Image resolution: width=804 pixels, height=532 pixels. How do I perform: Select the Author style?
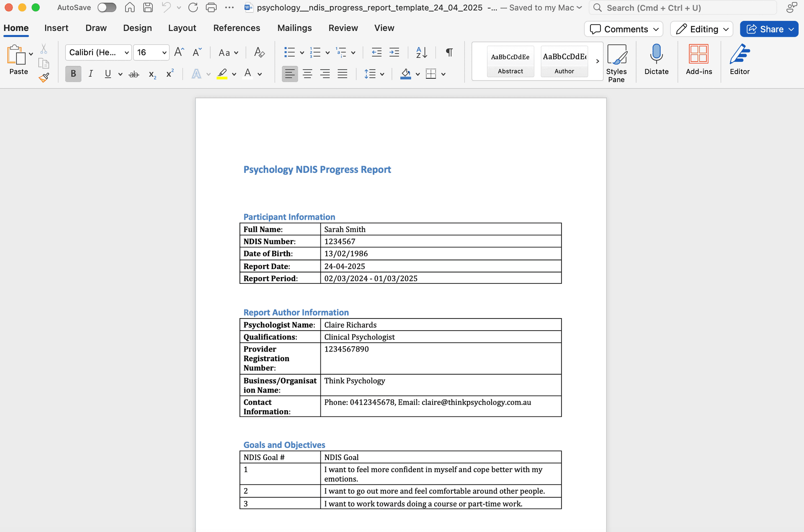point(564,62)
